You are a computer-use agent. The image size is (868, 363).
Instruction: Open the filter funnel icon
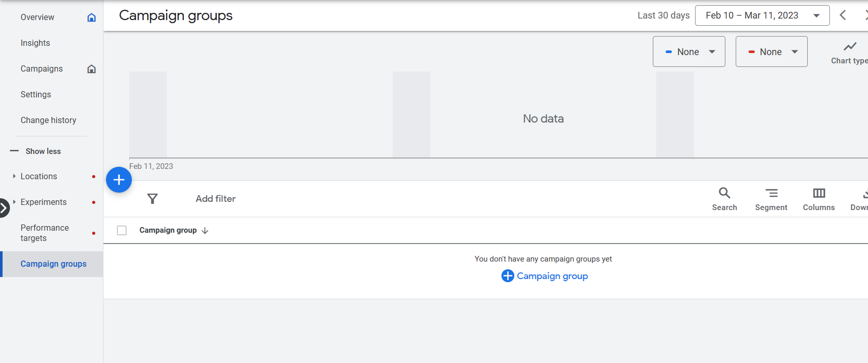point(152,199)
